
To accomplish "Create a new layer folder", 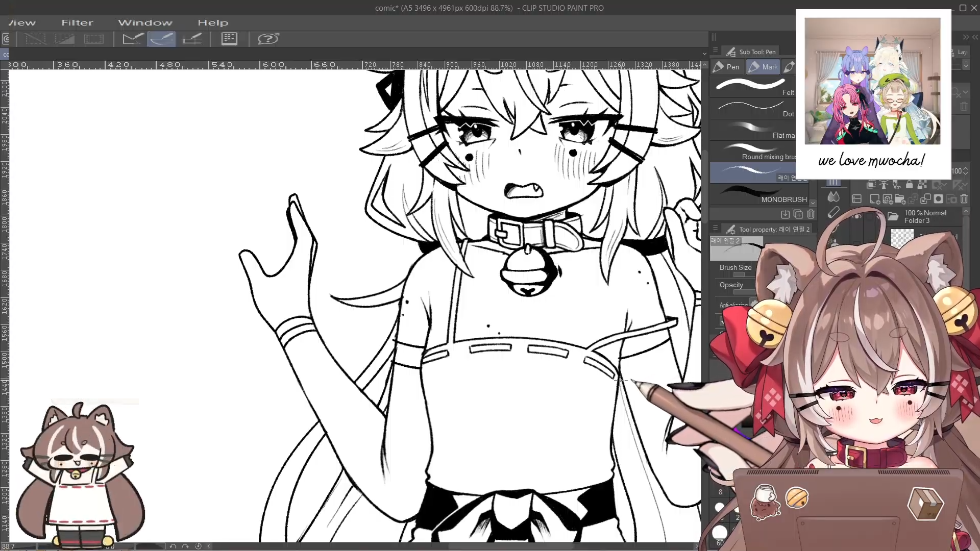I will pos(899,199).
